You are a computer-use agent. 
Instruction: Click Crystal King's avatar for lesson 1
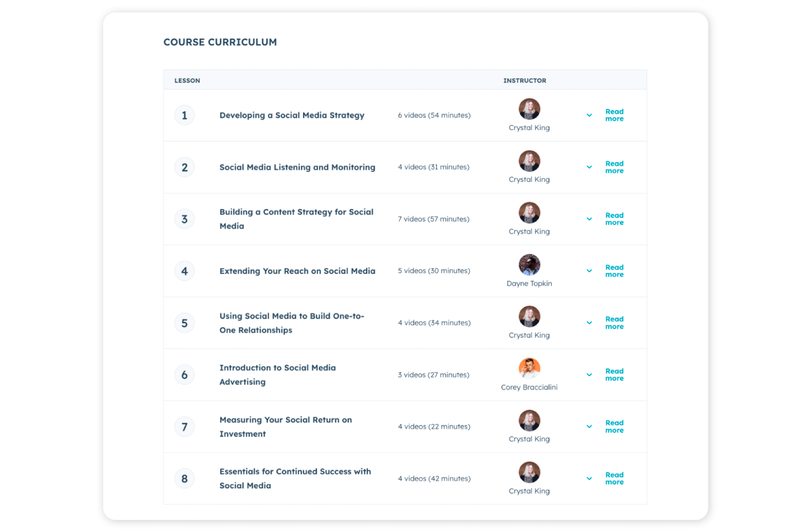529,108
